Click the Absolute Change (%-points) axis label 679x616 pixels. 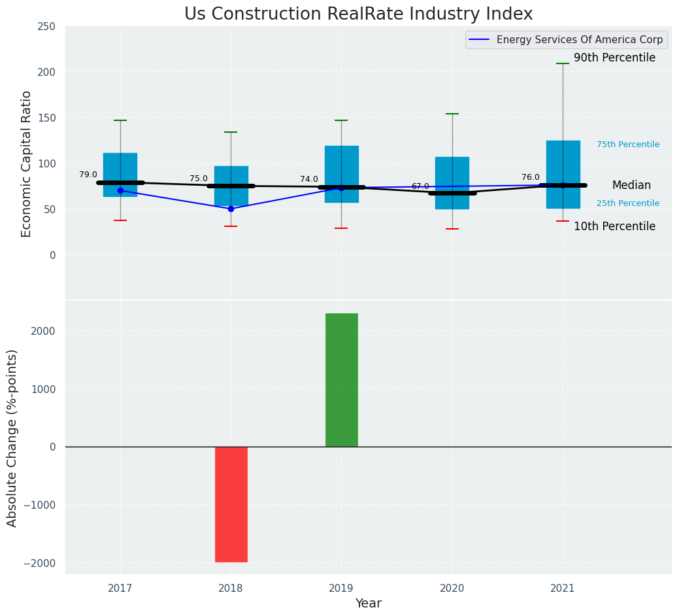coord(12,437)
